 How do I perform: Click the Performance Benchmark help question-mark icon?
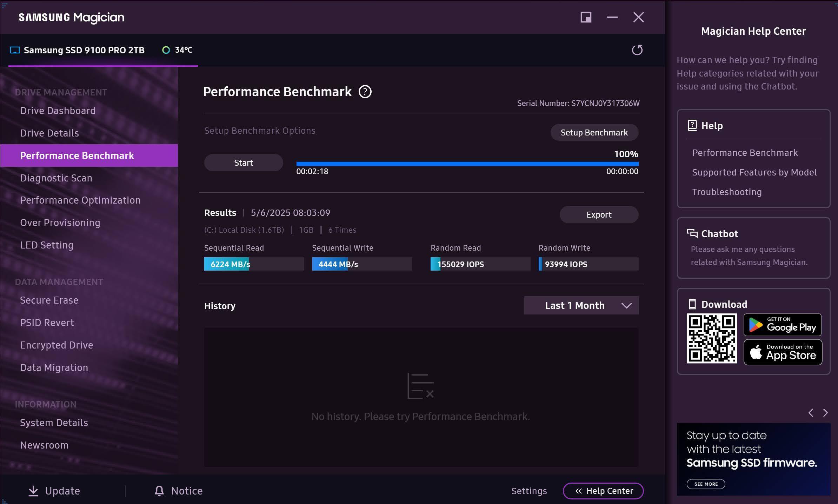[365, 92]
